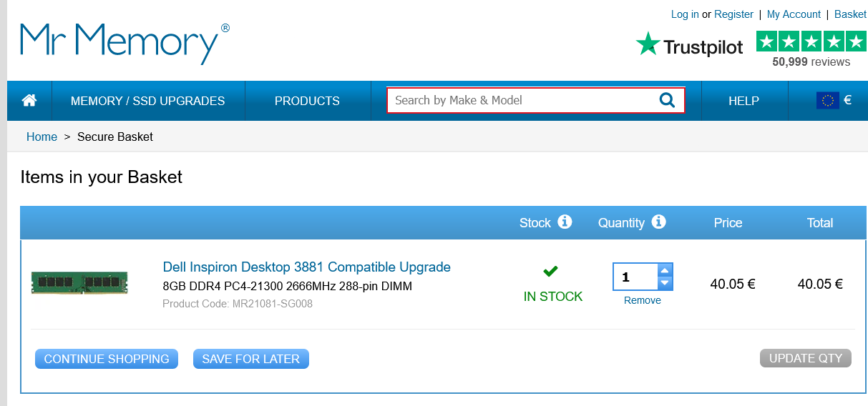Click the 8GB DDR4 PC4-21300 description text

(288, 287)
